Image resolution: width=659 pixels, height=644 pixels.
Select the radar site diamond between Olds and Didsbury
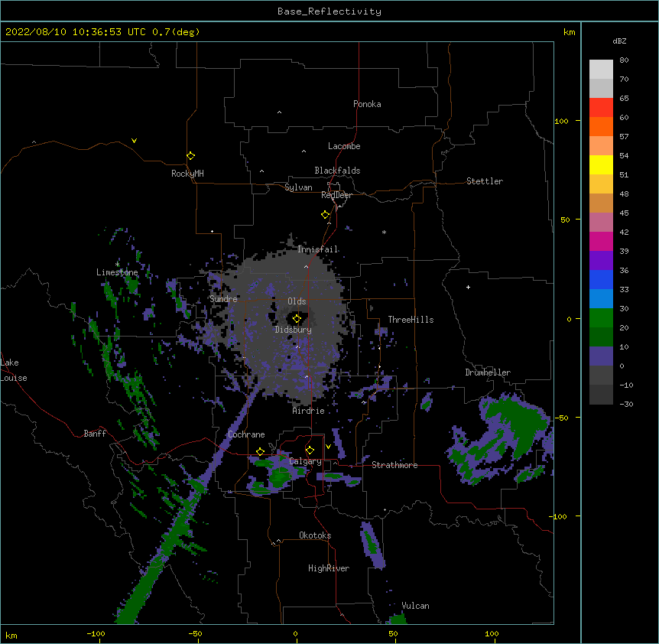click(297, 319)
